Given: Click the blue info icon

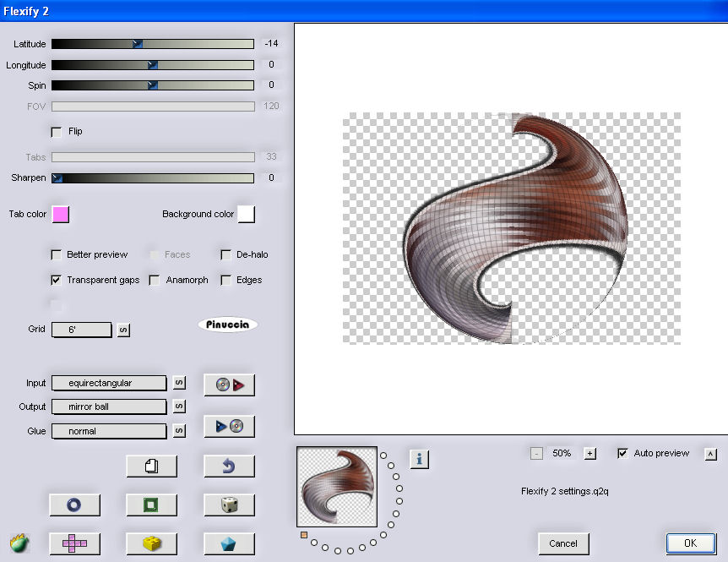Looking at the screenshot, I should [x=419, y=460].
